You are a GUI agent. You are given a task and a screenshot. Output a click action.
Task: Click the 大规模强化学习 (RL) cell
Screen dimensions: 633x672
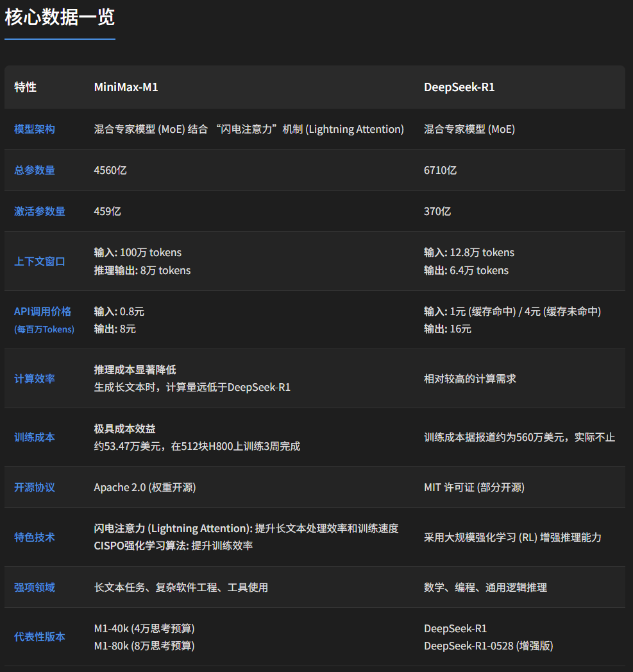pyautogui.click(x=512, y=537)
